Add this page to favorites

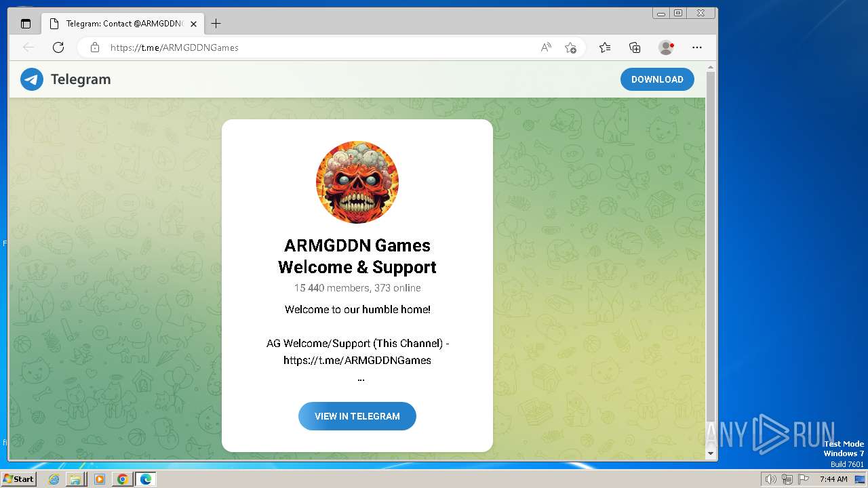click(571, 47)
